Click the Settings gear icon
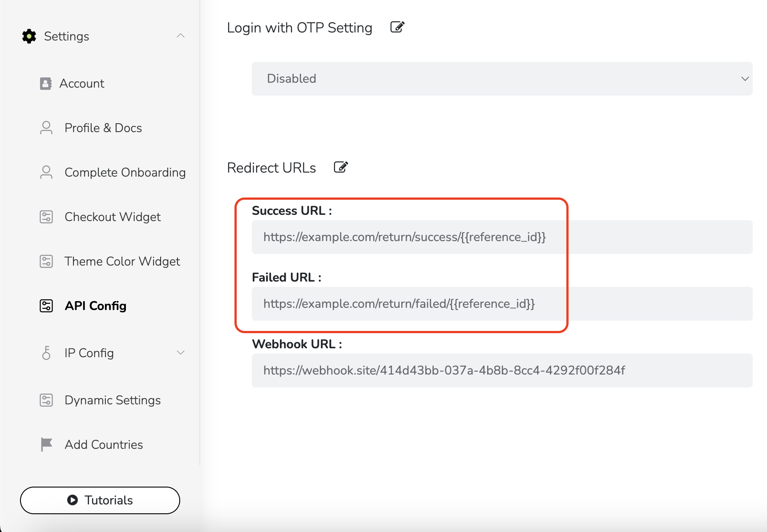This screenshot has height=532, width=767. pos(29,36)
